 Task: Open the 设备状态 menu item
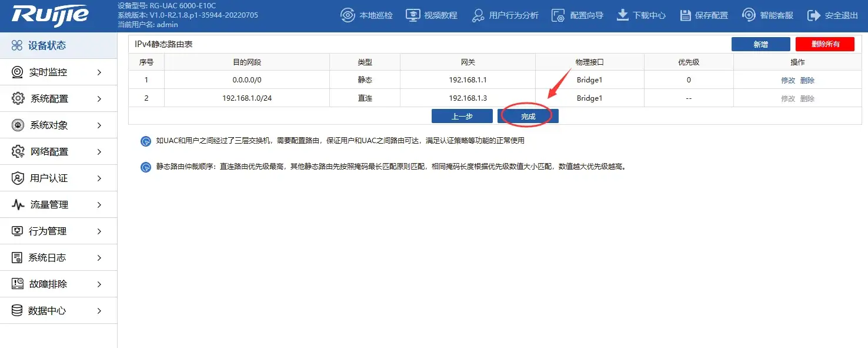tap(58, 45)
